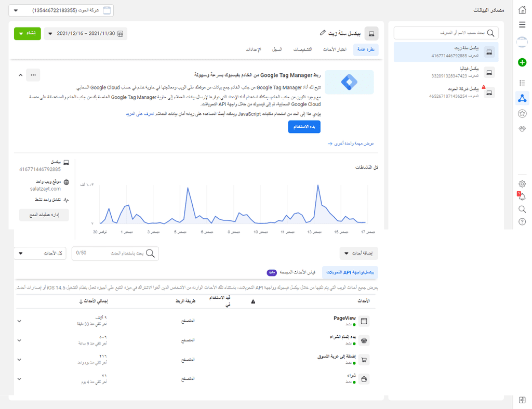Click the shopping bag icon for شراء

click(x=364, y=379)
